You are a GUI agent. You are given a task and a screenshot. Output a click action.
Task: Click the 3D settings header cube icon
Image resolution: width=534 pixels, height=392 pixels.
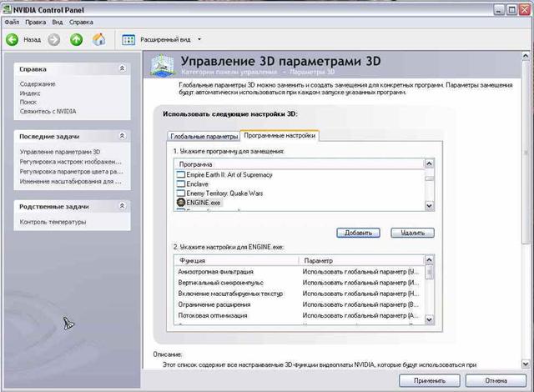164,65
